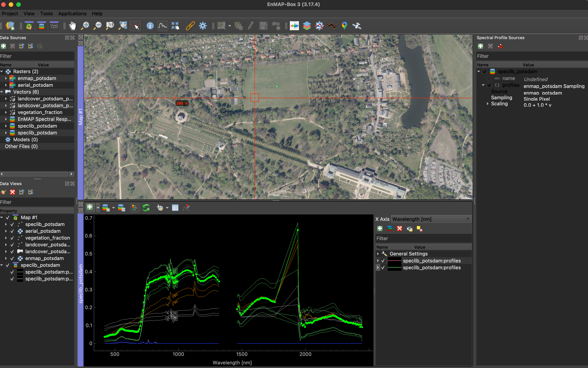
Task: Expand the vegetation_fraction data source
Action: pyautogui.click(x=6, y=112)
